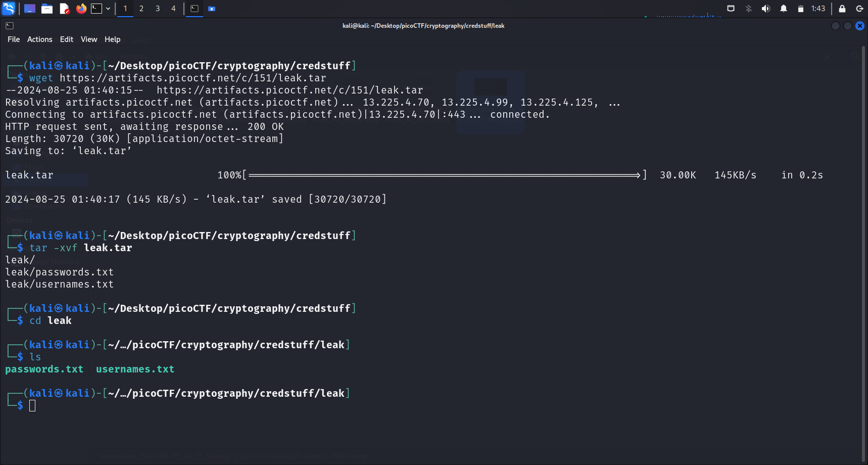Screen dimensions: 868x465
Task: Open the notifications bell
Action: tap(784, 9)
